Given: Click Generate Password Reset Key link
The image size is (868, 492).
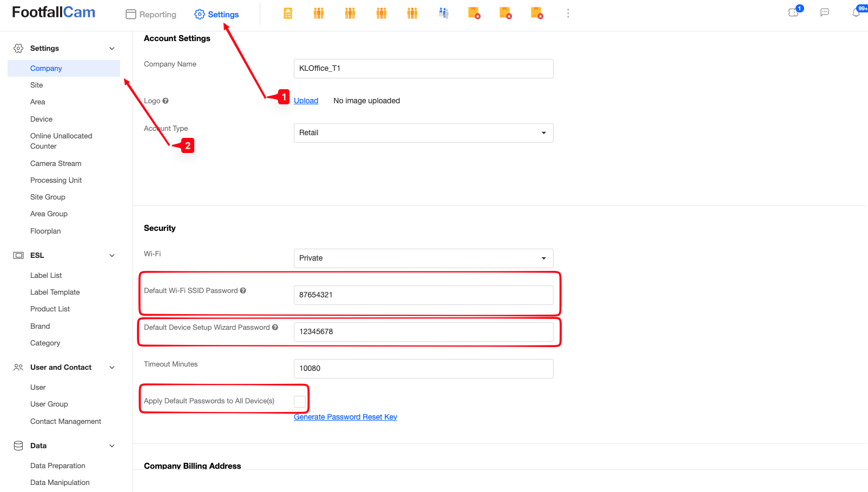Looking at the screenshot, I should tap(345, 417).
